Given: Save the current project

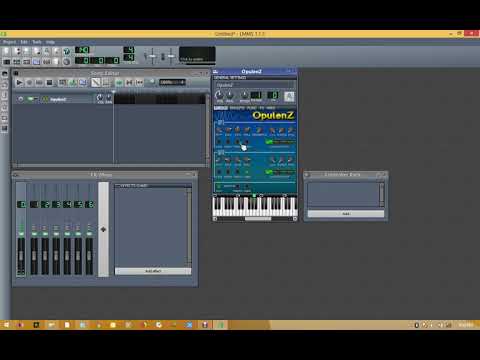Looking at the screenshot, I should (x=46, y=51).
